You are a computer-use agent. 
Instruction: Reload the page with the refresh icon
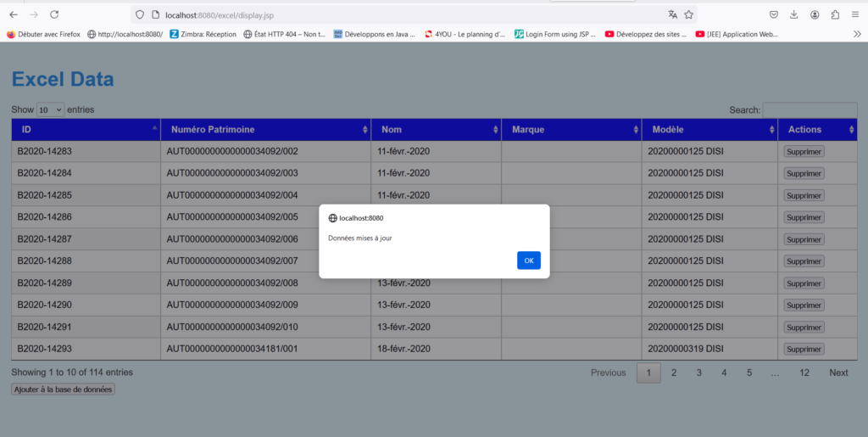point(54,14)
